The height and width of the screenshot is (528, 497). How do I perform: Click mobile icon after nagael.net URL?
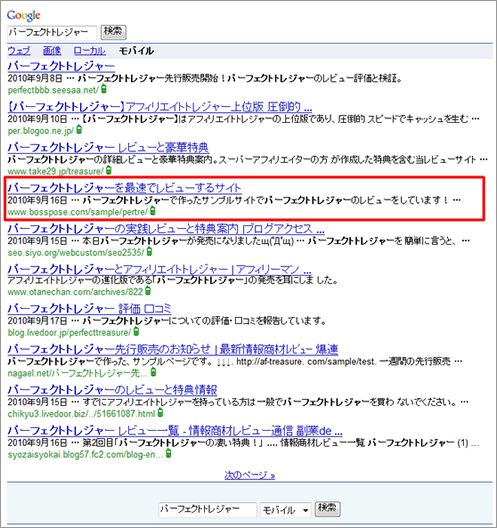pos(153,372)
